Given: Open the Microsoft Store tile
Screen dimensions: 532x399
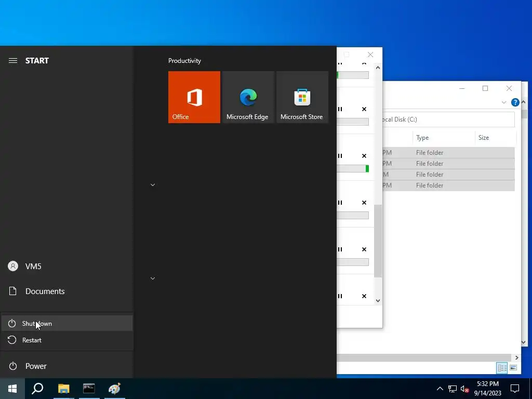Looking at the screenshot, I should [x=302, y=97].
